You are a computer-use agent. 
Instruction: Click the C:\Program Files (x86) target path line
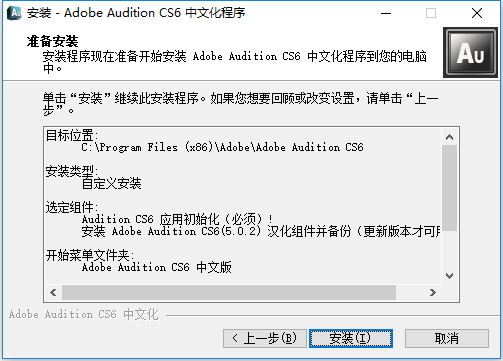[222, 147]
